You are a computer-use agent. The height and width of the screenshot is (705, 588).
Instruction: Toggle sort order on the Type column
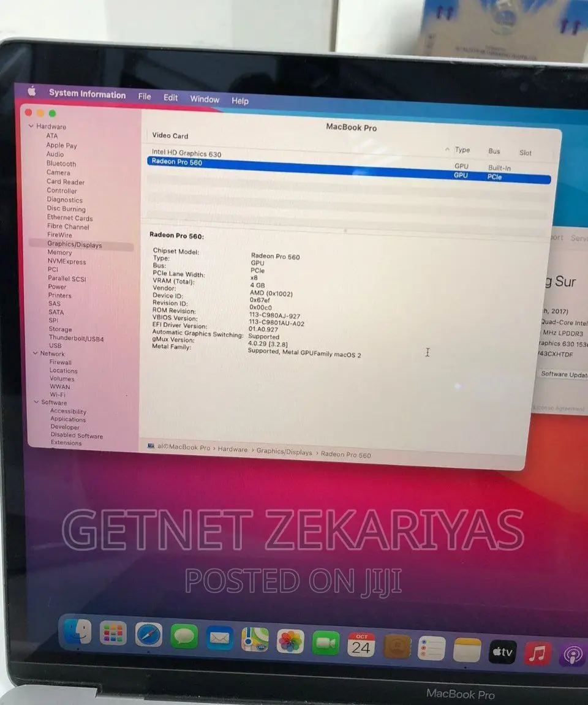click(x=462, y=150)
